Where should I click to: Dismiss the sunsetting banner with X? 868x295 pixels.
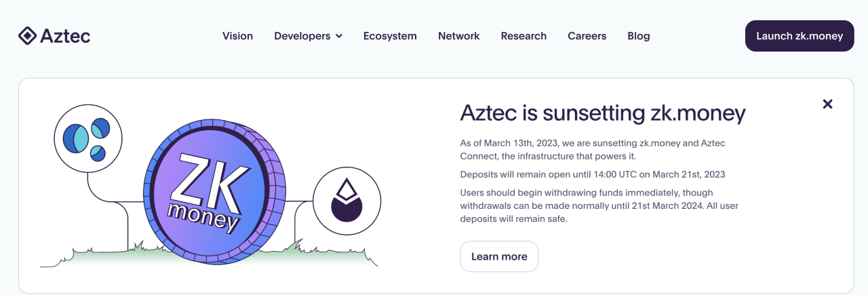[827, 104]
